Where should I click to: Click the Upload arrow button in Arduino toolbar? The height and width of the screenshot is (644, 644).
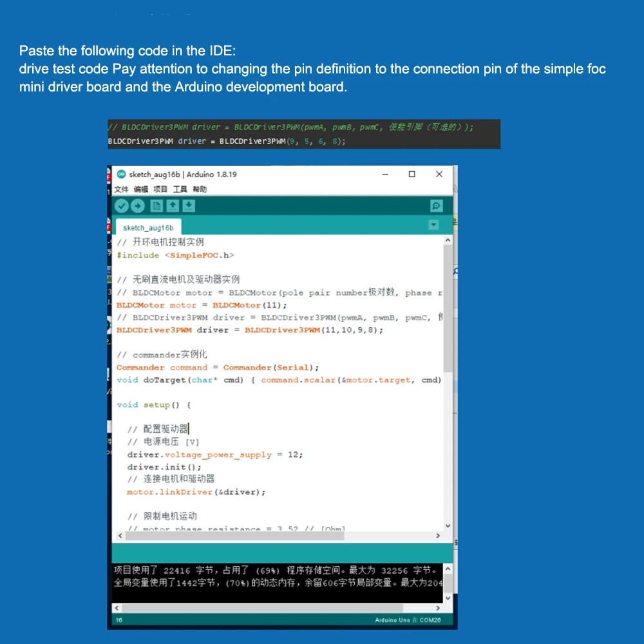click(x=138, y=206)
